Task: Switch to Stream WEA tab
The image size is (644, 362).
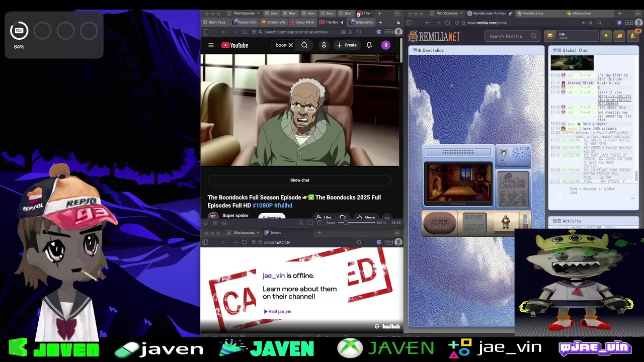Action: coord(274,22)
